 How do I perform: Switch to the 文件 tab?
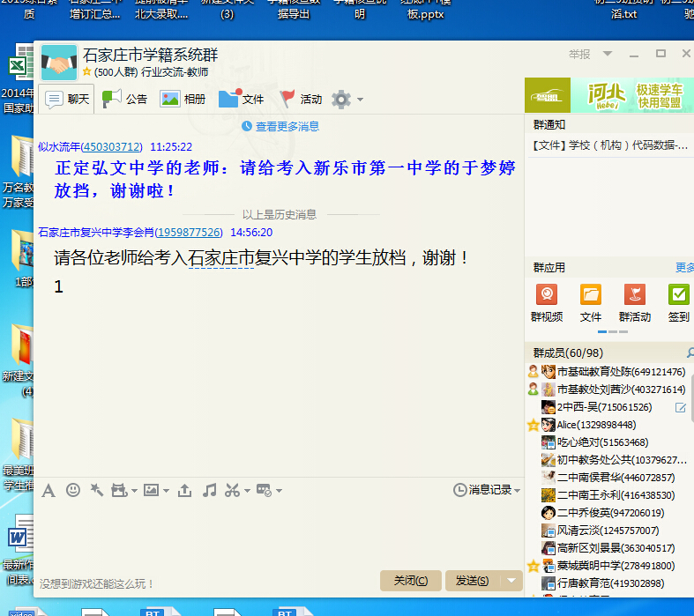coord(242,99)
